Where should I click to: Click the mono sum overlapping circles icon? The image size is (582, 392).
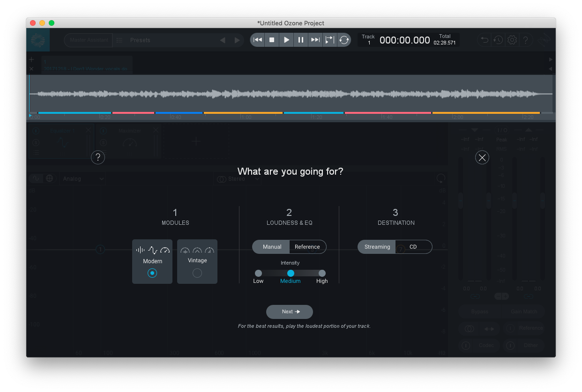coord(469,329)
